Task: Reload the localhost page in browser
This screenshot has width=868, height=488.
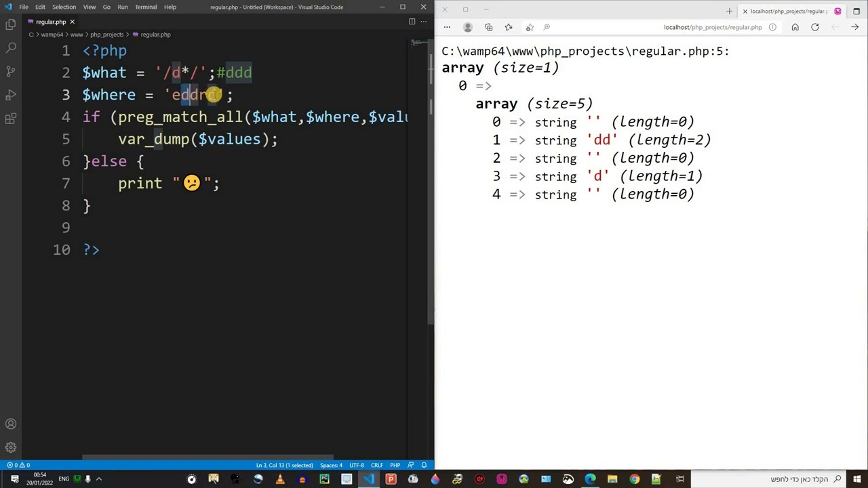Action: tap(815, 27)
